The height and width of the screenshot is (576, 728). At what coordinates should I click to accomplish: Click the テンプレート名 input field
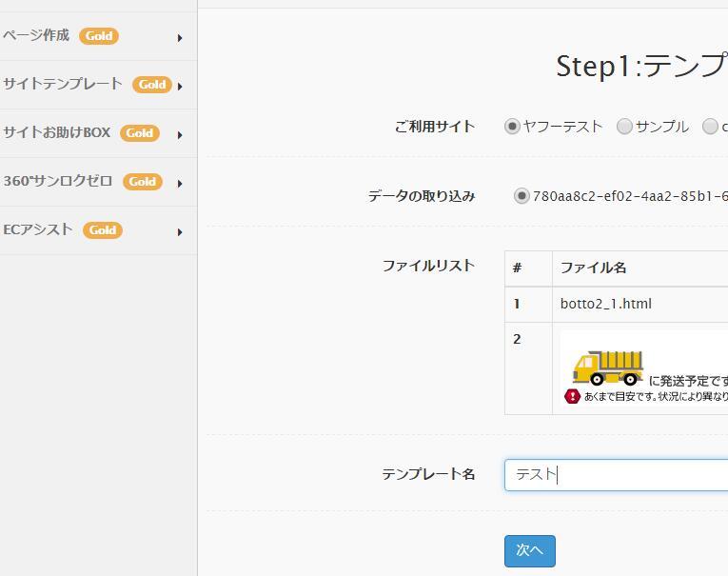616,475
